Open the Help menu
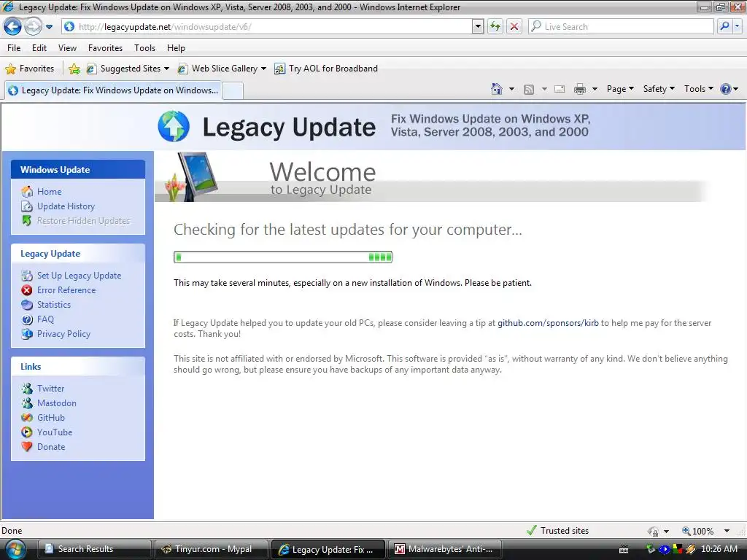The height and width of the screenshot is (560, 747). (176, 48)
